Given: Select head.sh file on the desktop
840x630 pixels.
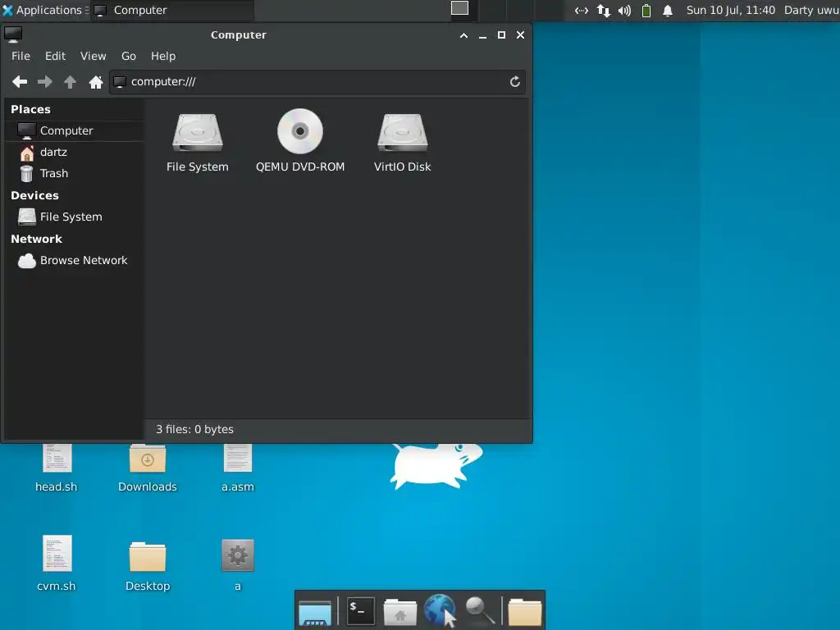Looking at the screenshot, I should 57,468.
